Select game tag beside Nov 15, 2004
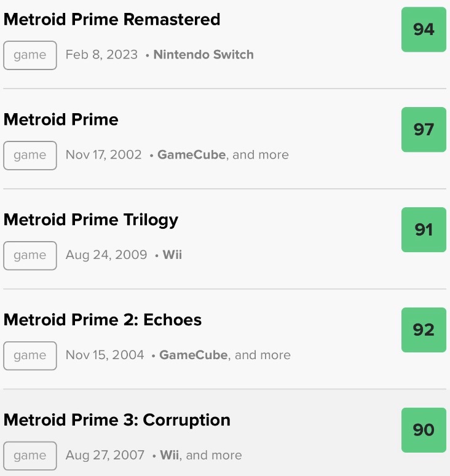The height and width of the screenshot is (476, 450). [x=30, y=355]
